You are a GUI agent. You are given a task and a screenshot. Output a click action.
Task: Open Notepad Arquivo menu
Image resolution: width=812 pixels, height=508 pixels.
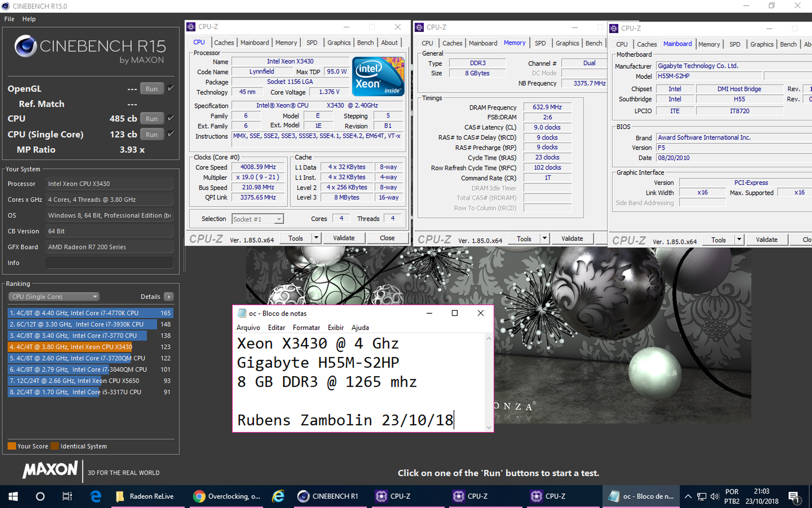248,328
